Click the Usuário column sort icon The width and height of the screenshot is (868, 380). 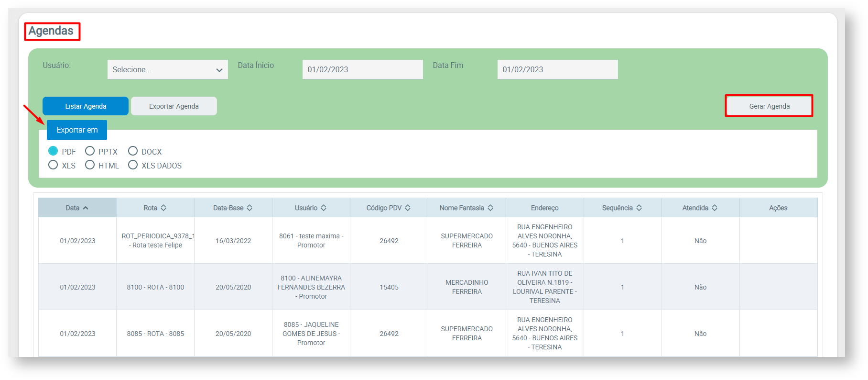click(x=324, y=208)
